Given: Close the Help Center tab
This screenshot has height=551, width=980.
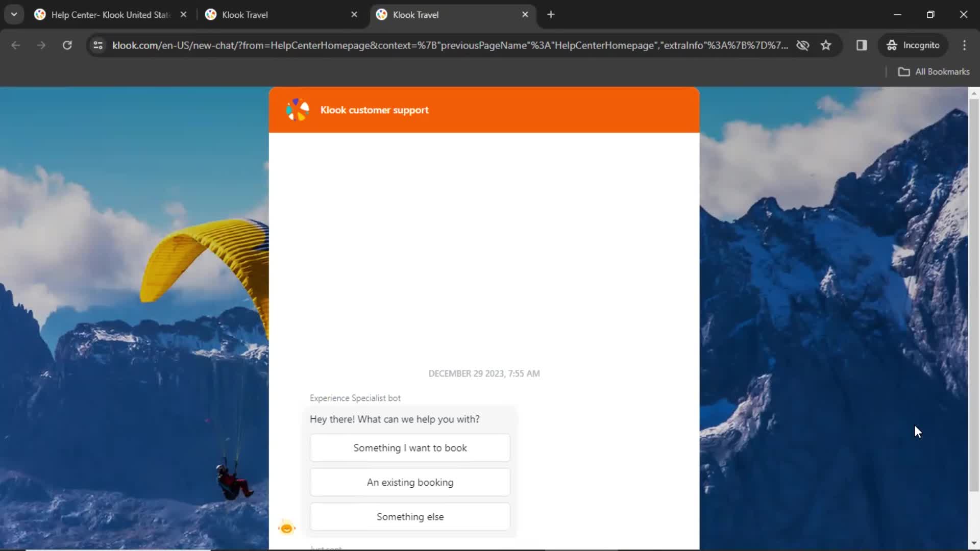Looking at the screenshot, I should (183, 15).
